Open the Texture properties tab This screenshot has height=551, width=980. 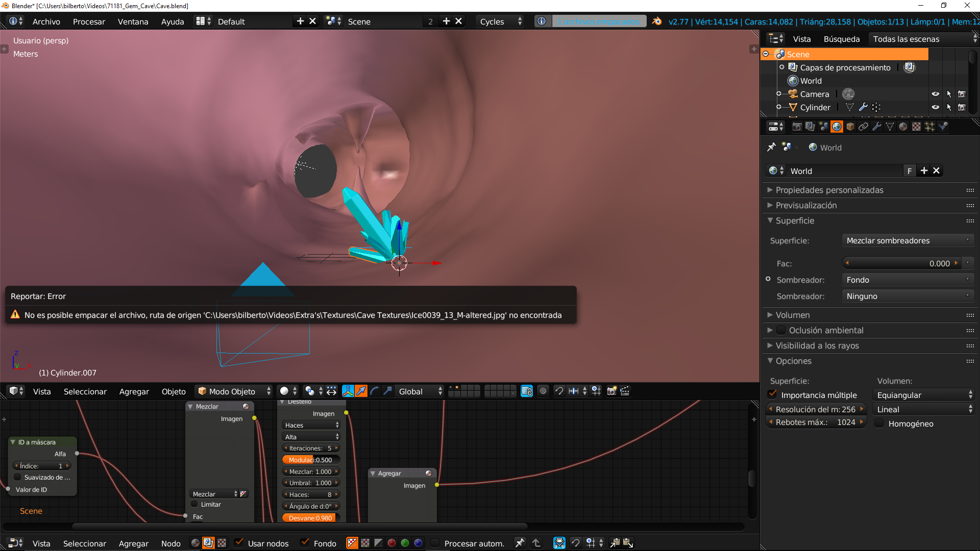coord(916,127)
